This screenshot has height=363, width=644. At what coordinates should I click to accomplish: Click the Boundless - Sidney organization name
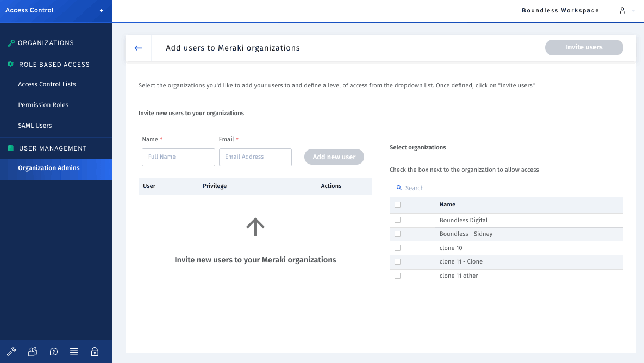coord(466,234)
